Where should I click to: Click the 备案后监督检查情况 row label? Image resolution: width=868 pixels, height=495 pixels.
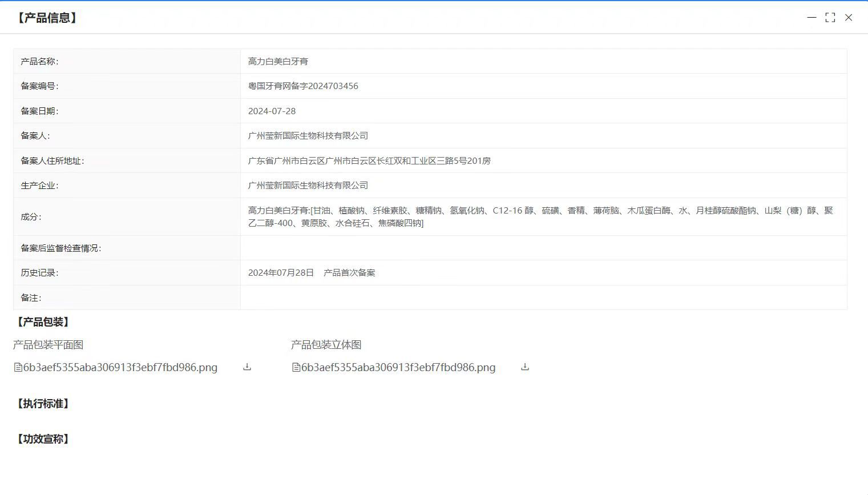click(x=61, y=248)
